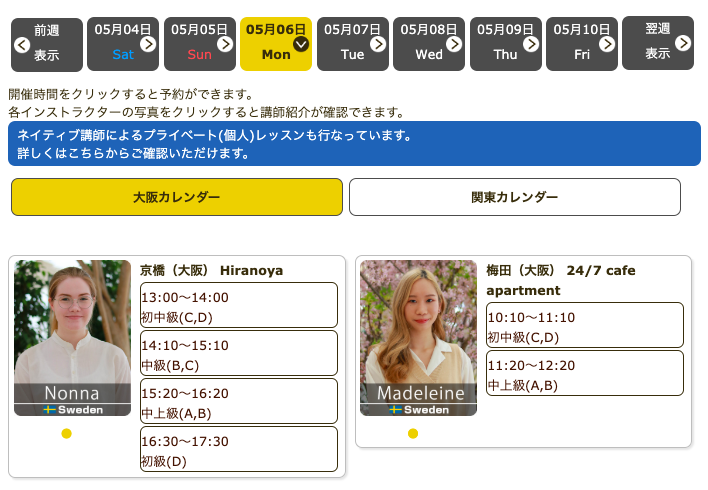The image size is (708, 490).
Task: Click the previous week arrow icon
Action: click(x=22, y=44)
